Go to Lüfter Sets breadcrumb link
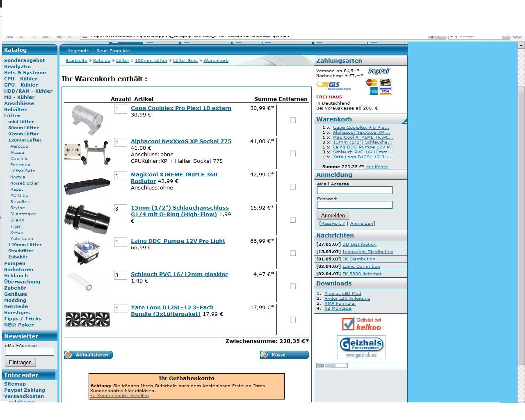The height and width of the screenshot is (420, 525). (x=185, y=61)
